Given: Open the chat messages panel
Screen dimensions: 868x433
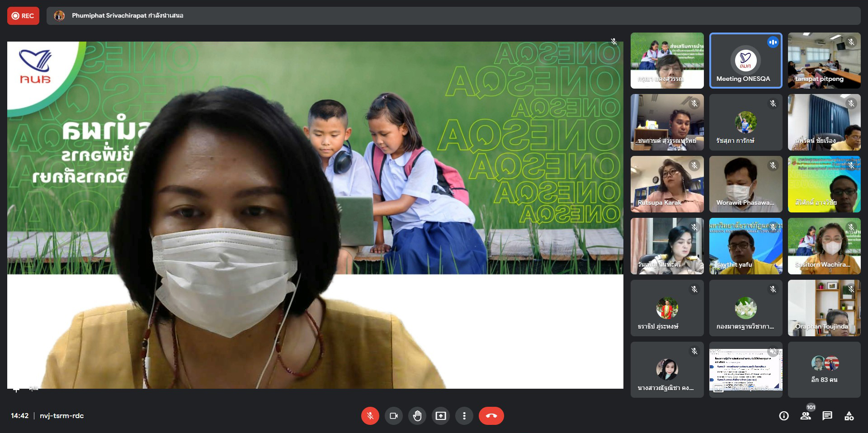Looking at the screenshot, I should 827,416.
